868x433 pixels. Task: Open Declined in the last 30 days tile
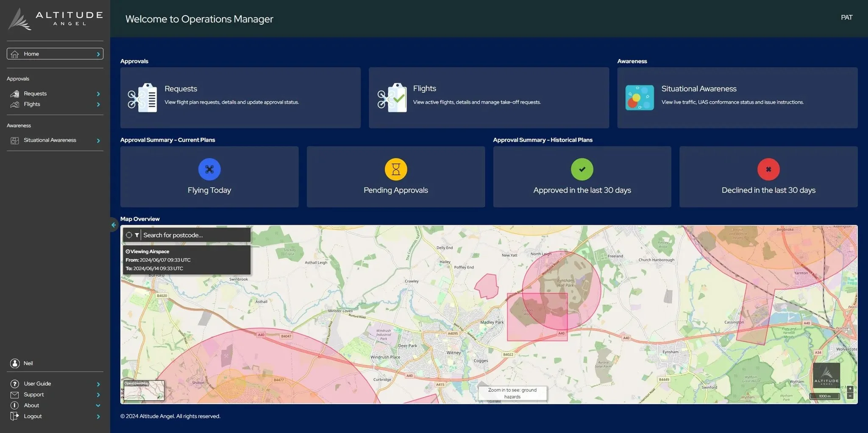[x=768, y=177]
